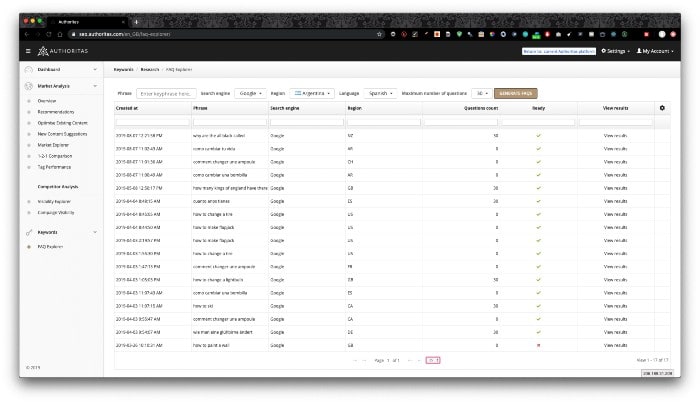Viewport: 700px width, 403px height.
Task: Click the Market Analysis globe icon
Action: click(29, 86)
